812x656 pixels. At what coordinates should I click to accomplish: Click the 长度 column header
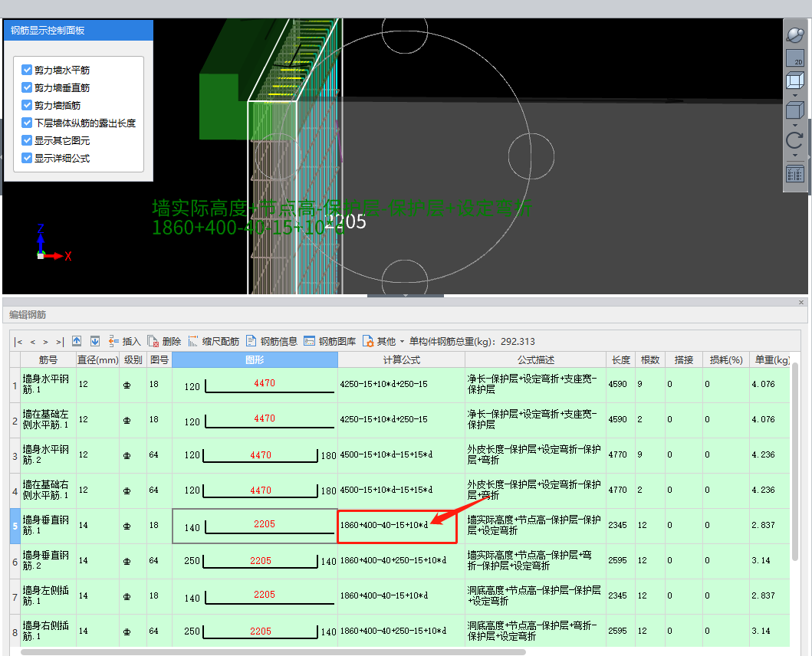point(620,360)
